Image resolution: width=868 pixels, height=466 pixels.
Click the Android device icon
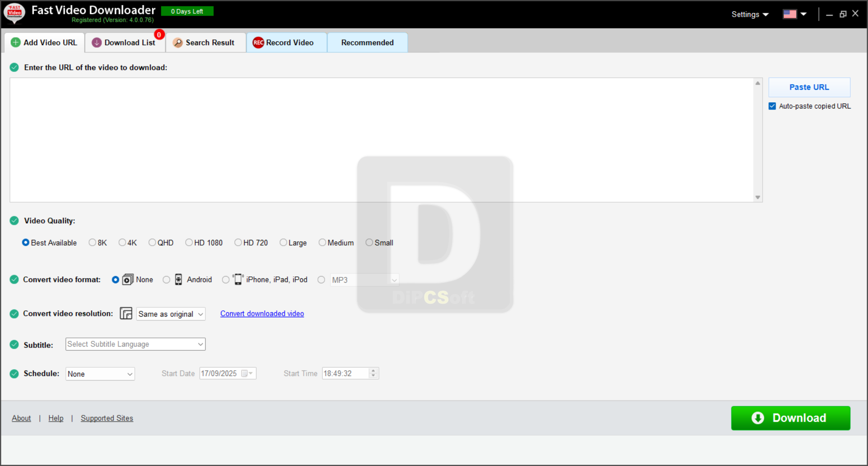179,280
